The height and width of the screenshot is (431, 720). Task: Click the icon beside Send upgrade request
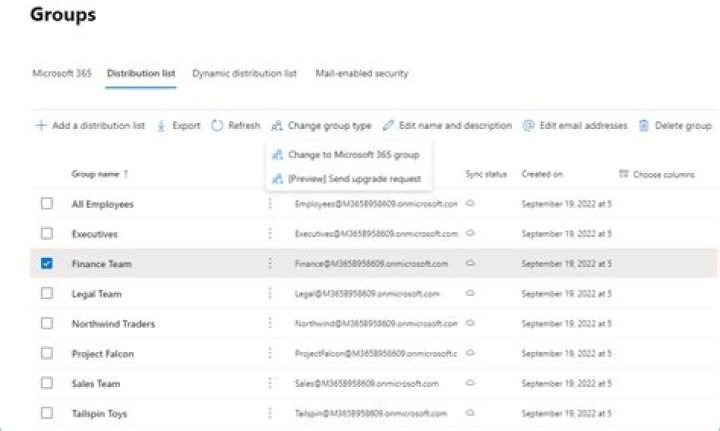277,179
